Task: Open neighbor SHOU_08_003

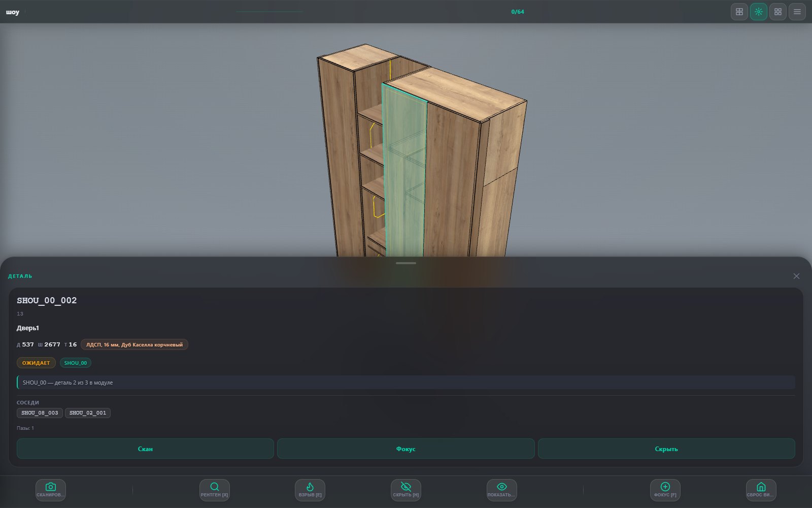Action: coord(40,413)
